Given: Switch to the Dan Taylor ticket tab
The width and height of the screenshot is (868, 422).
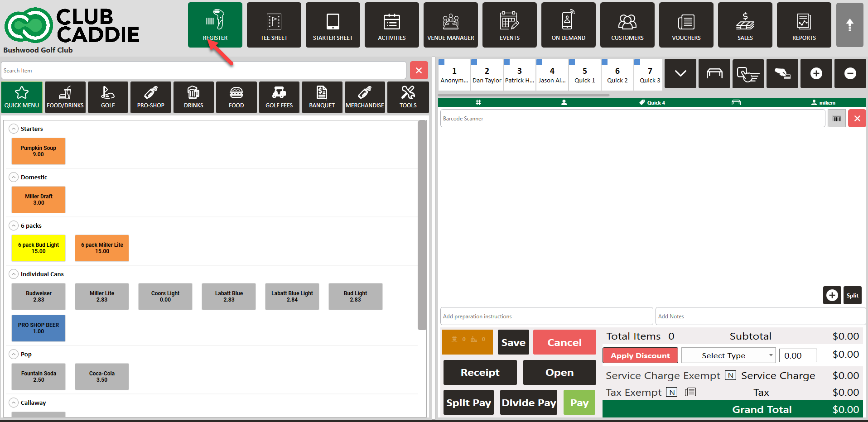Looking at the screenshot, I should click(x=487, y=75).
